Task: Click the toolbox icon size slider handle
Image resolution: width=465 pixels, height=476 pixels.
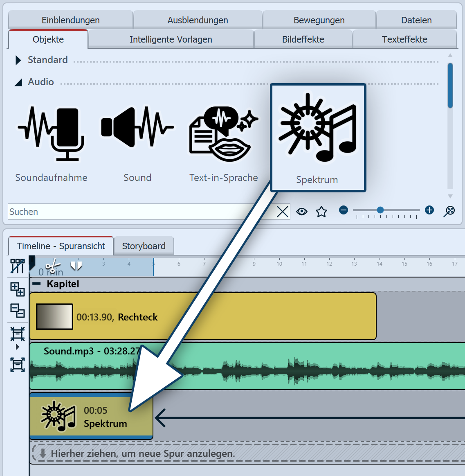Action: coord(380,210)
